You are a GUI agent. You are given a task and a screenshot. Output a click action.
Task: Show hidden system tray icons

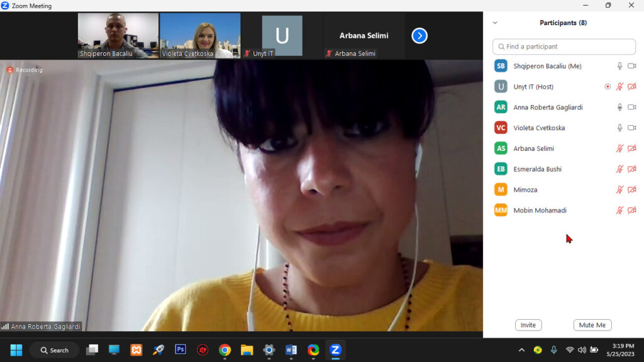(x=521, y=350)
